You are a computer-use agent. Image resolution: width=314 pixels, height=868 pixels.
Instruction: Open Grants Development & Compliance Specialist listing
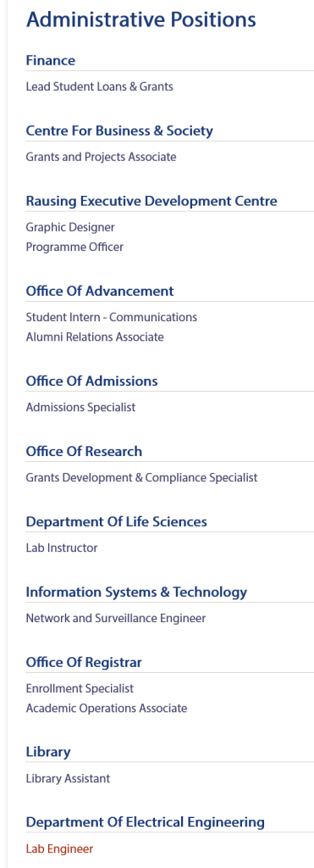[x=141, y=477]
